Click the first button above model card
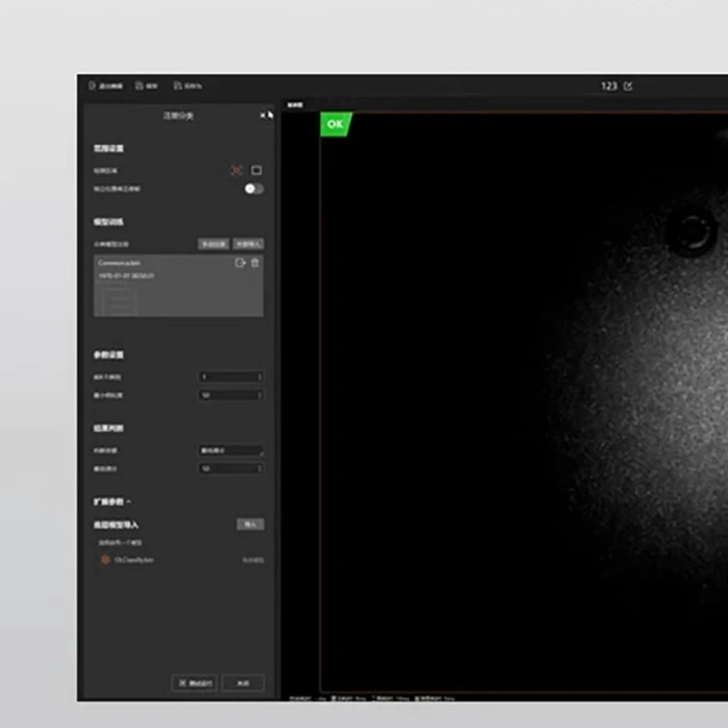 click(214, 244)
